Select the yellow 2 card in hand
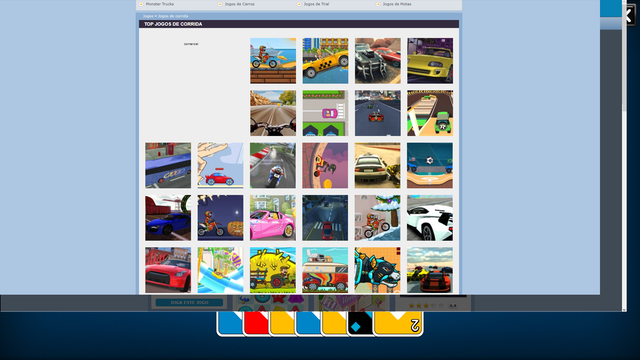 click(398, 323)
